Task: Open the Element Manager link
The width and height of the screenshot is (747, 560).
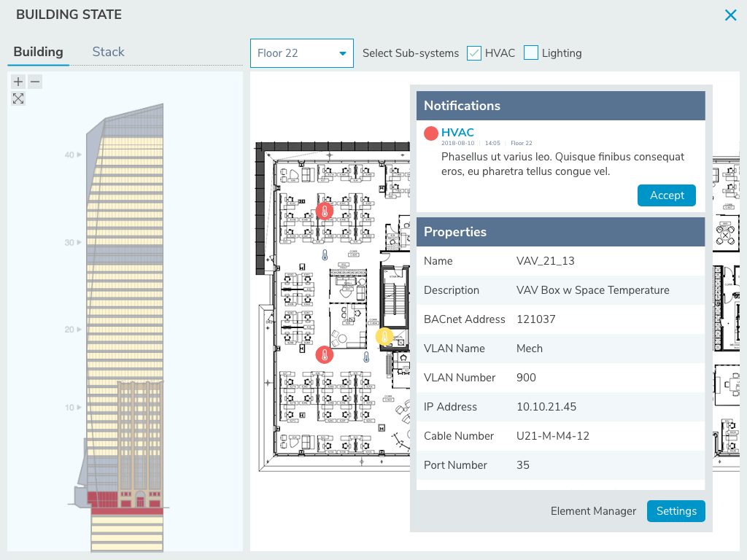Action: (x=593, y=511)
